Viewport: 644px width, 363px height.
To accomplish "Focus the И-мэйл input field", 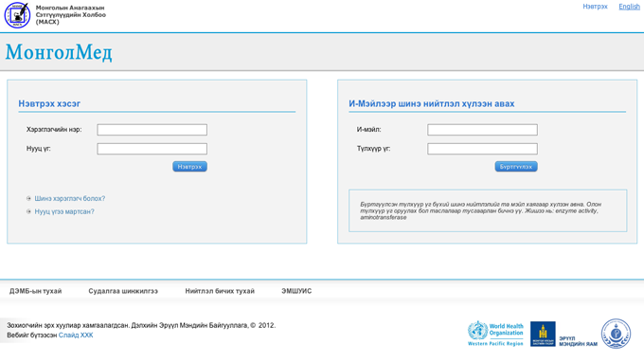I will click(482, 130).
